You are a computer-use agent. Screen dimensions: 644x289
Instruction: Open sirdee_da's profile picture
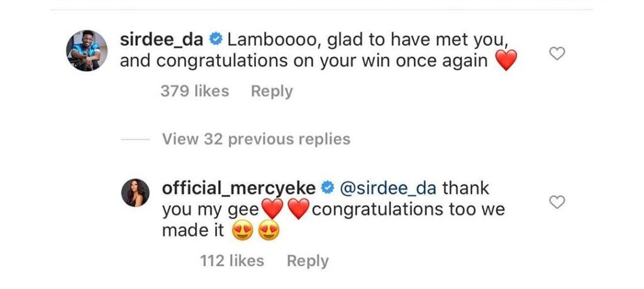[x=87, y=50]
